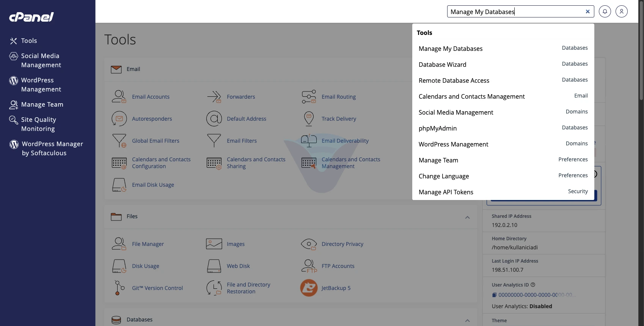The height and width of the screenshot is (326, 644).
Task: Click the JetBackup 5 icon
Action: coord(309,288)
